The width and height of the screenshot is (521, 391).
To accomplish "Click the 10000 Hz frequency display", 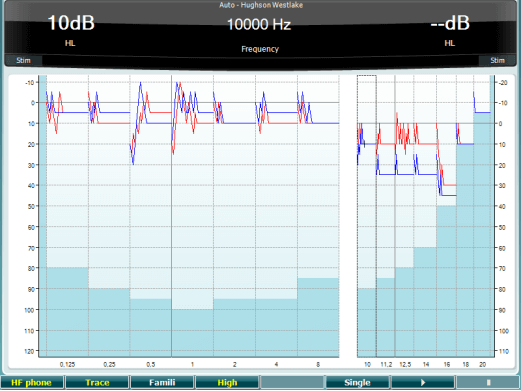I will tap(259, 24).
